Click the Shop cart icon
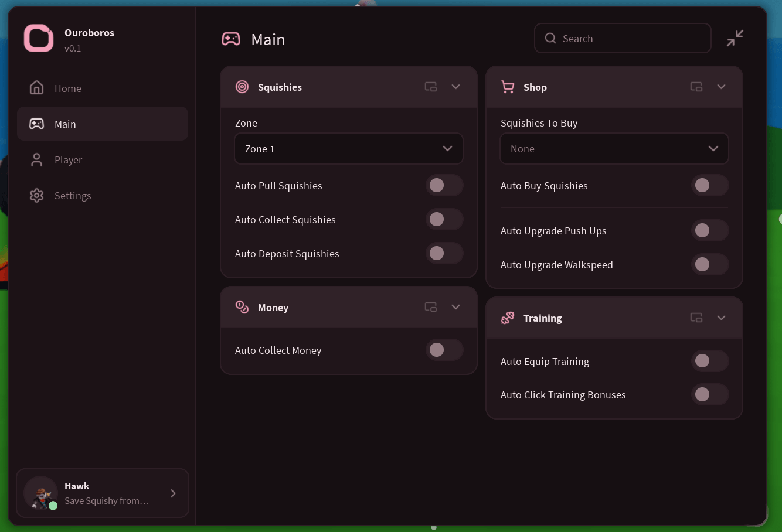782x532 pixels. coord(508,87)
